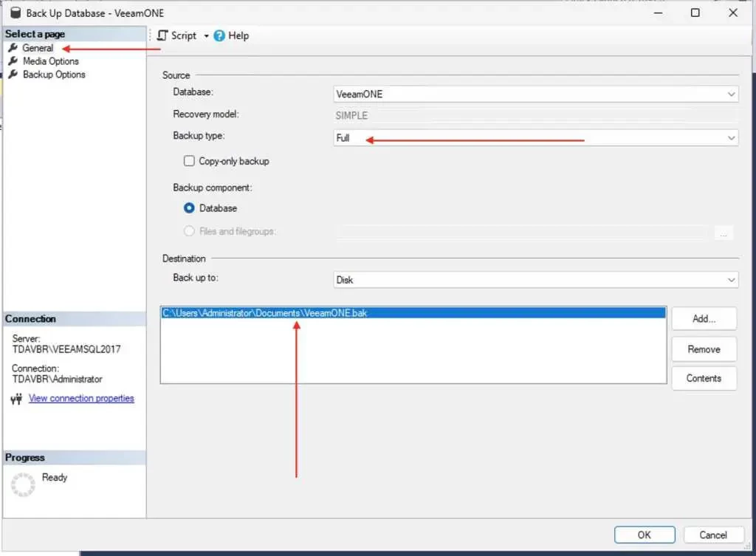Click the Cancel button
756x556 pixels.
coord(713,535)
